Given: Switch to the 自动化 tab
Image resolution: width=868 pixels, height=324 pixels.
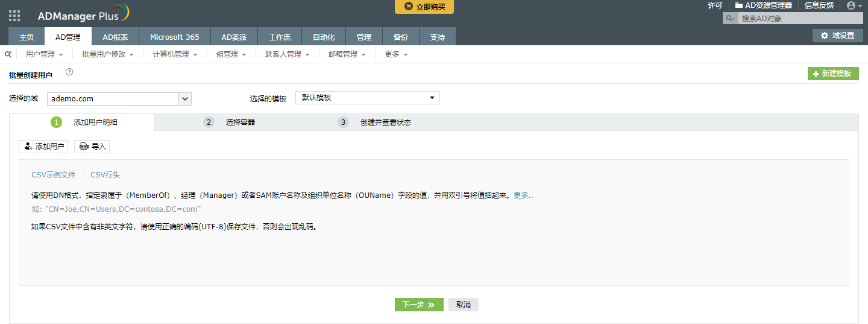Looking at the screenshot, I should [324, 37].
